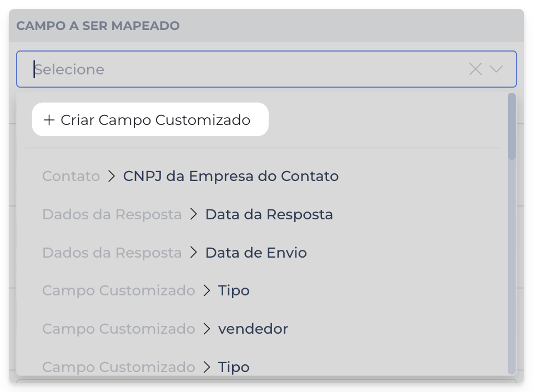Click the arrow icon before Data de Envio
533x392 pixels.
pyautogui.click(x=193, y=253)
